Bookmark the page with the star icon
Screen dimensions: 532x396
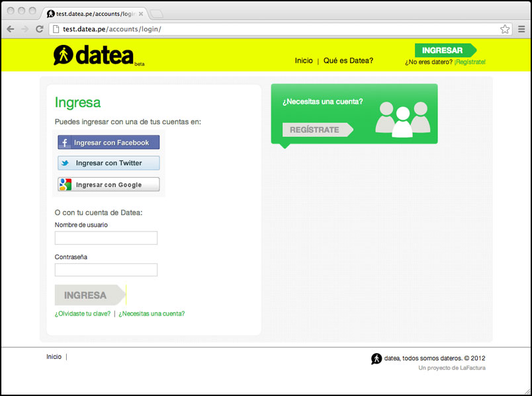click(505, 29)
